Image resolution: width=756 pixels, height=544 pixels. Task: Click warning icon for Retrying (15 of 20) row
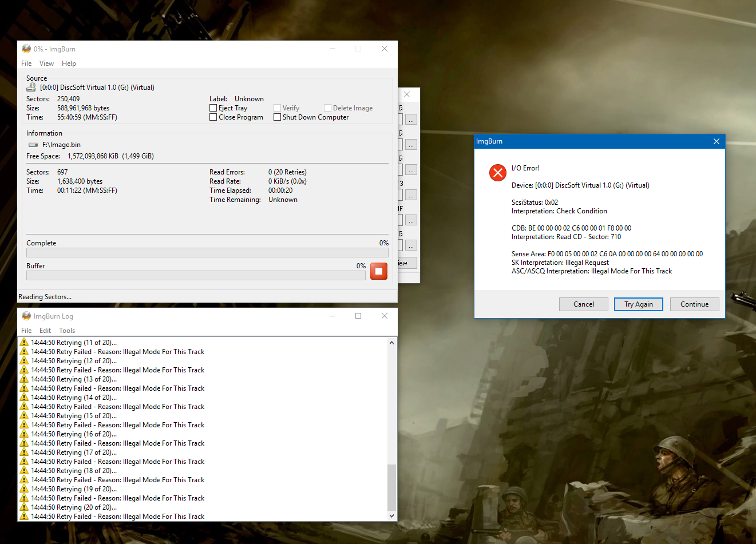tap(24, 416)
